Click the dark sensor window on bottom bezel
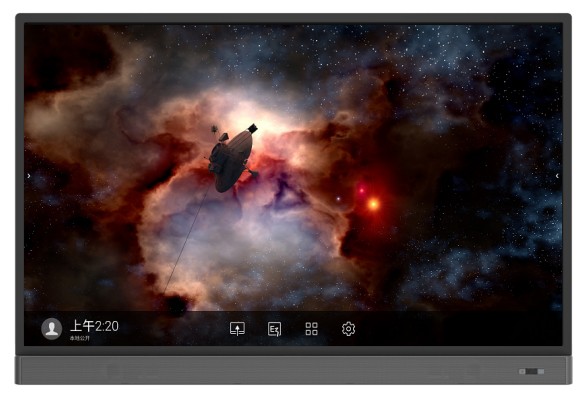Viewport: 587px width, 394px height. click(532, 372)
